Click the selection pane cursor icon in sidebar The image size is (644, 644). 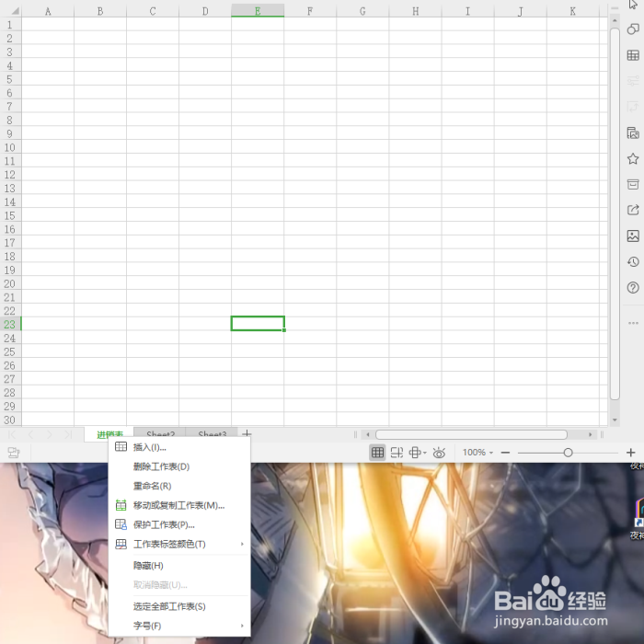[633, 4]
